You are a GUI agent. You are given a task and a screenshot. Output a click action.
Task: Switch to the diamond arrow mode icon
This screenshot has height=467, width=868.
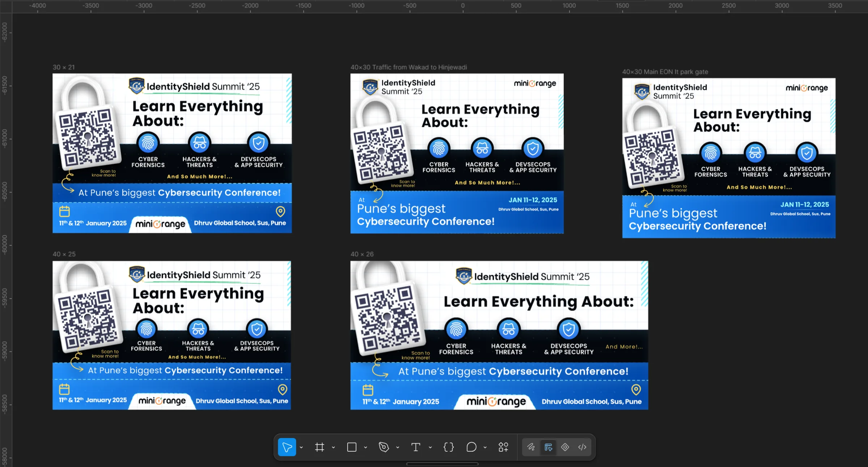click(x=565, y=447)
